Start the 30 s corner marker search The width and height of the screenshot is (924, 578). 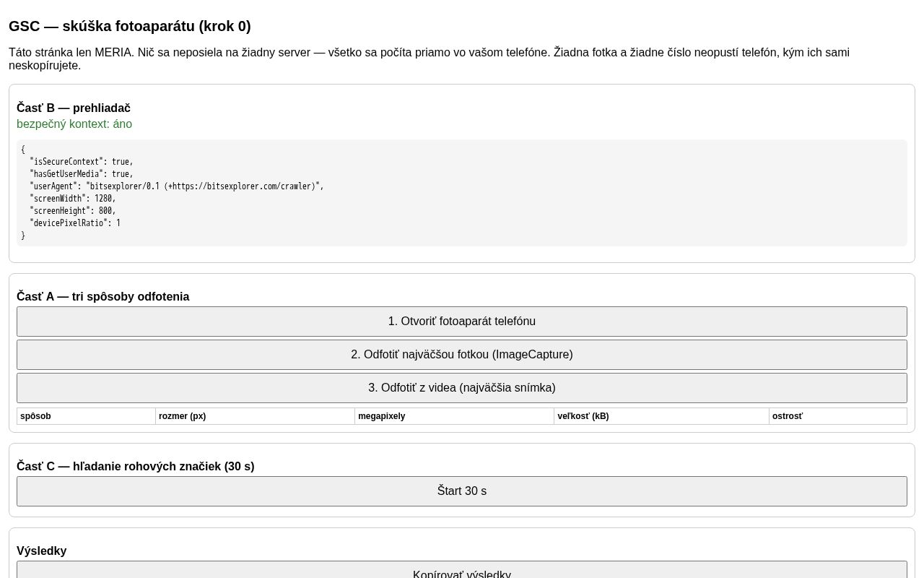pos(462,491)
